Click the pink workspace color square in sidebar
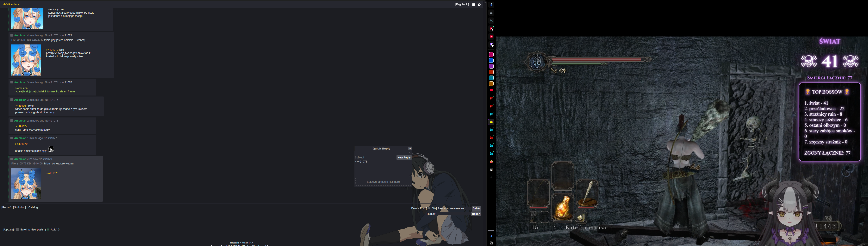868x246 pixels. coord(491,55)
